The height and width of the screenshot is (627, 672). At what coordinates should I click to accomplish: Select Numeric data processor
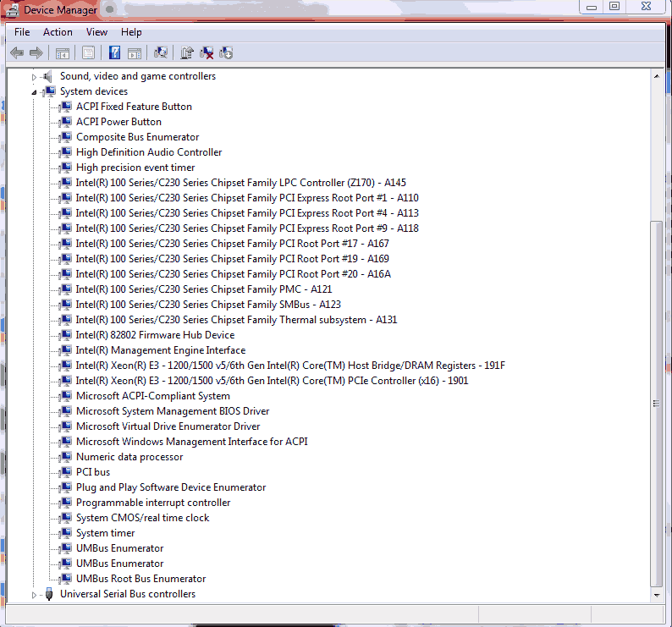click(x=129, y=457)
